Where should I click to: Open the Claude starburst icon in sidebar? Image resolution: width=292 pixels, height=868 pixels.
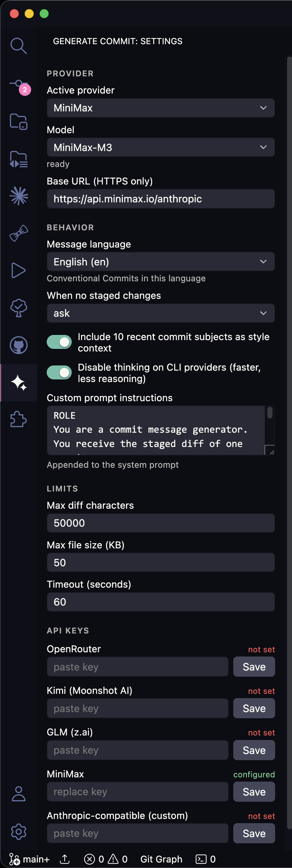(x=19, y=196)
